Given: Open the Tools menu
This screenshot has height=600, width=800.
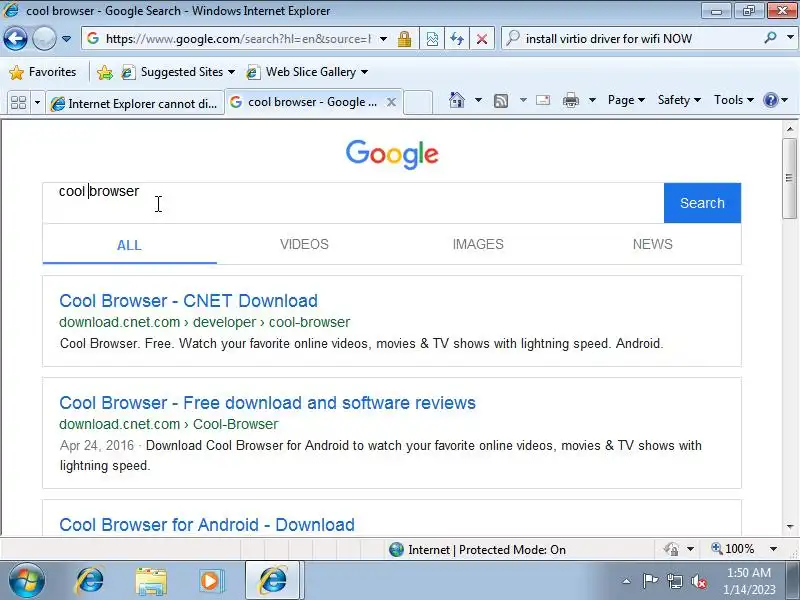Looking at the screenshot, I should click(x=734, y=100).
